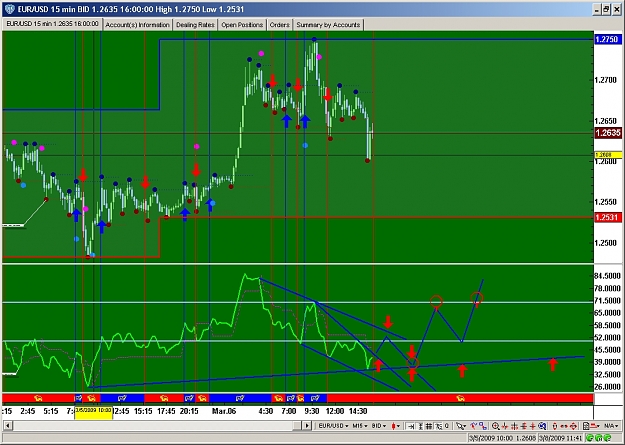This screenshot has height=445, width=625.
Task: Click the 1.2635 current price label
Action: 608,133
